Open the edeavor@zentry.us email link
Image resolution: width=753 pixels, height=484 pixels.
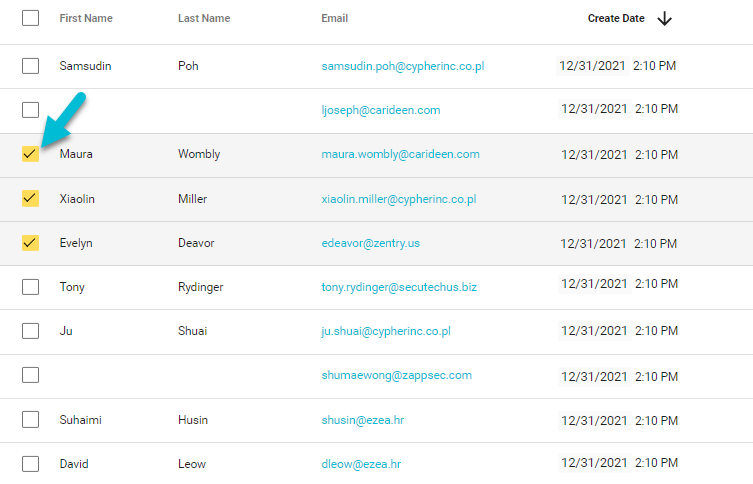370,243
